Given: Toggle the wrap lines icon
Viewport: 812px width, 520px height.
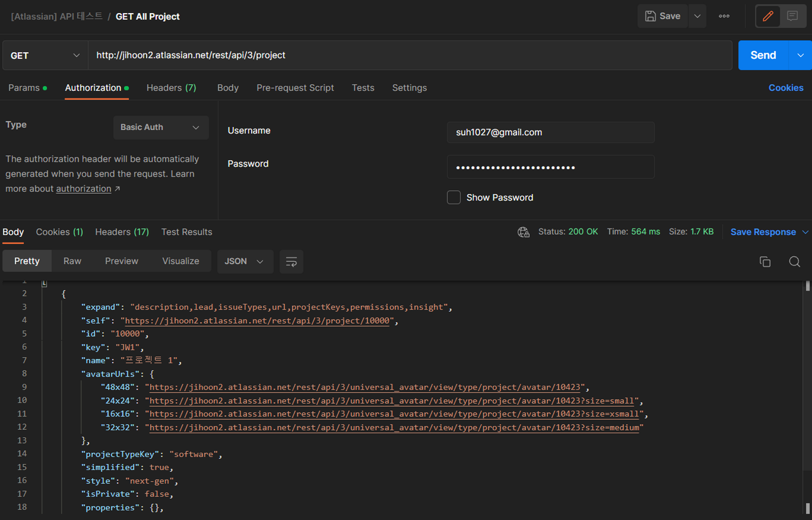Looking at the screenshot, I should click(291, 262).
